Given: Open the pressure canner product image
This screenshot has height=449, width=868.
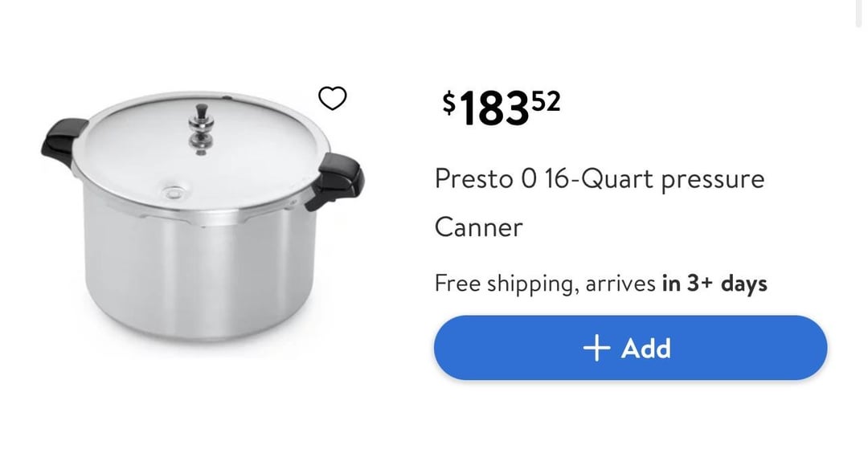Looking at the screenshot, I should [x=203, y=215].
